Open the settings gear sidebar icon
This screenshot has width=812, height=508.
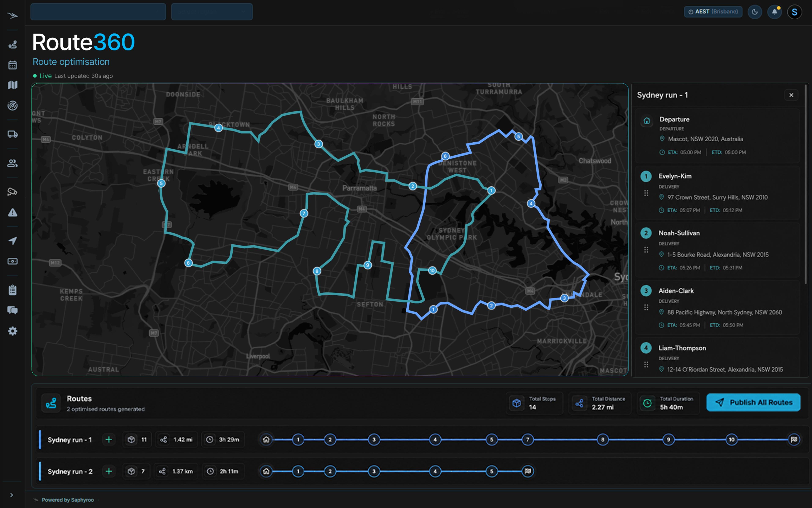tap(12, 331)
